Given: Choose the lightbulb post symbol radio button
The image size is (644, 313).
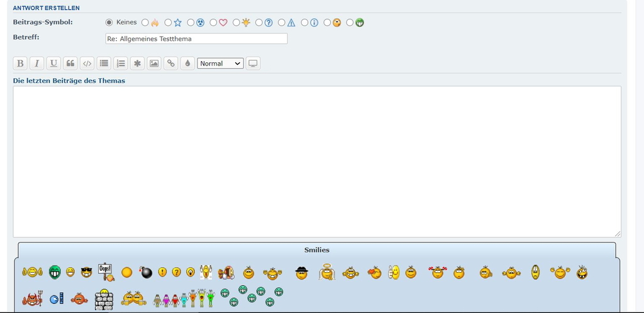Looking at the screenshot, I should tap(236, 23).
